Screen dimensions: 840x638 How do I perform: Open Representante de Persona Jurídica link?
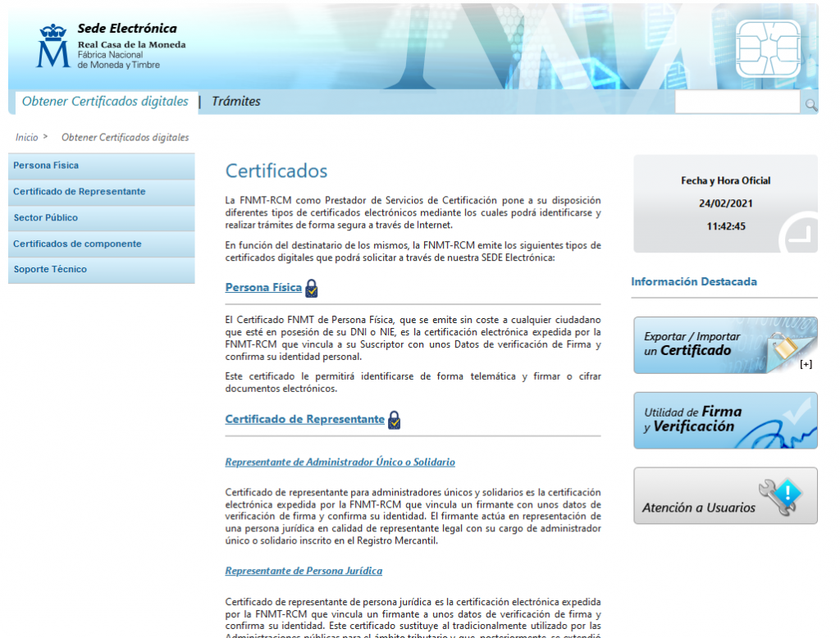pyautogui.click(x=304, y=571)
